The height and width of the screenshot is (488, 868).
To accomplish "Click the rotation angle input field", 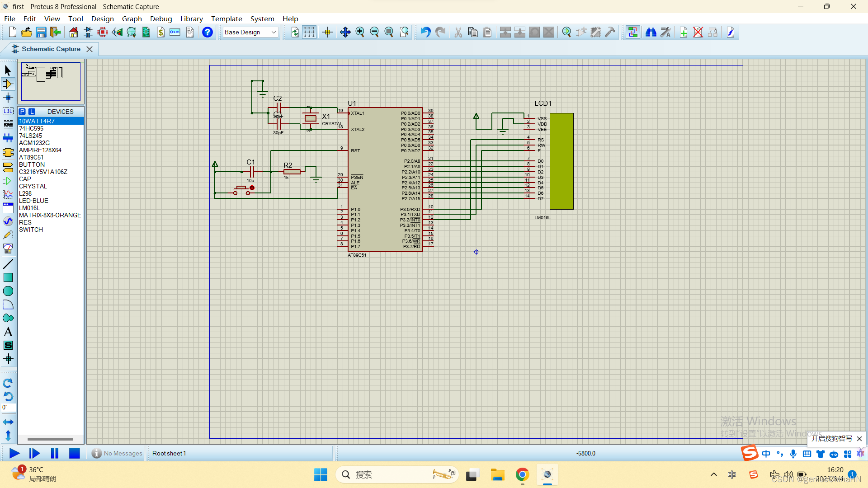I will (9, 408).
